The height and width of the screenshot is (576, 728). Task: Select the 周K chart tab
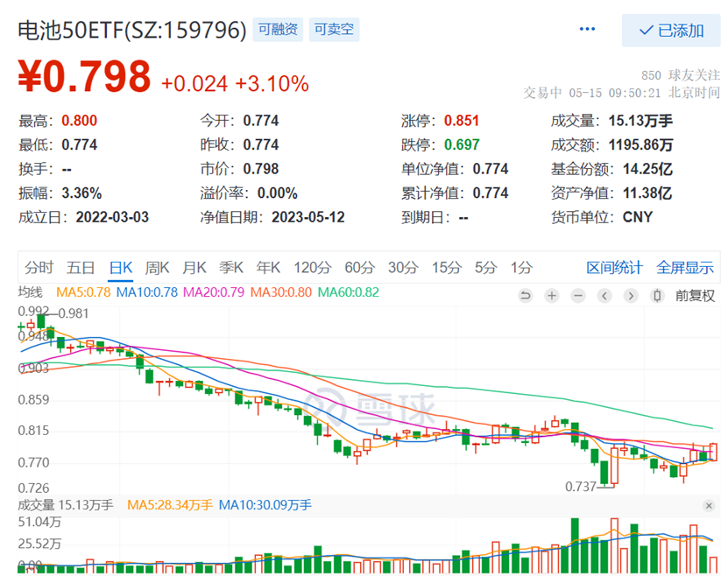pyautogui.click(x=157, y=268)
